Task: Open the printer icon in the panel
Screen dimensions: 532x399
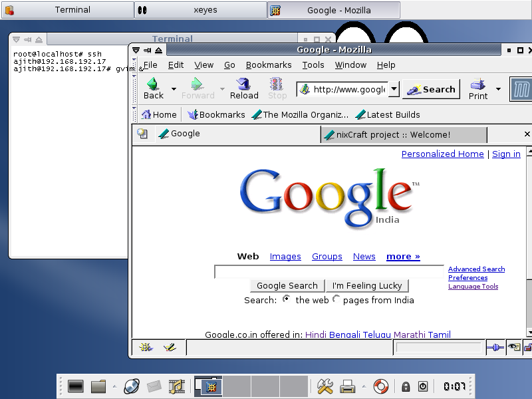Action: [347, 386]
